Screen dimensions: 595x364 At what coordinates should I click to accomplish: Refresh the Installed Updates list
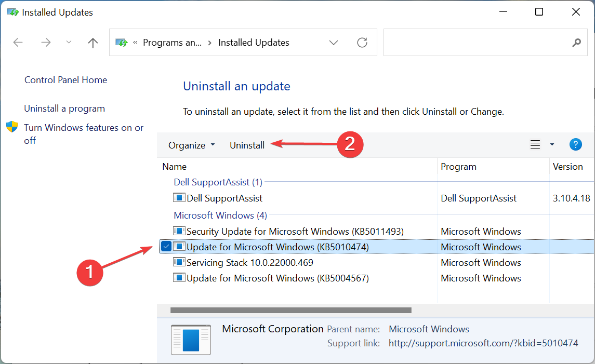point(362,43)
